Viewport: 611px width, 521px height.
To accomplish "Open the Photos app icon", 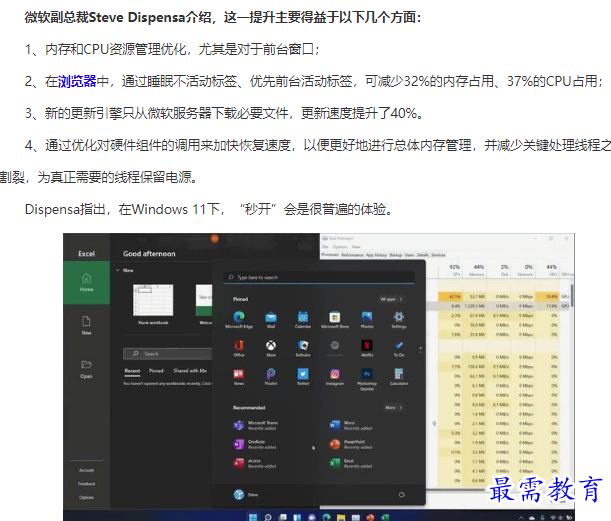I will click(367, 320).
